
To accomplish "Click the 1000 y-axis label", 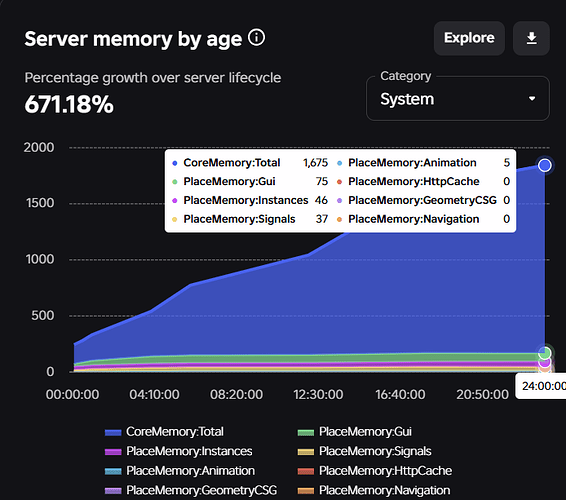I will (40, 259).
